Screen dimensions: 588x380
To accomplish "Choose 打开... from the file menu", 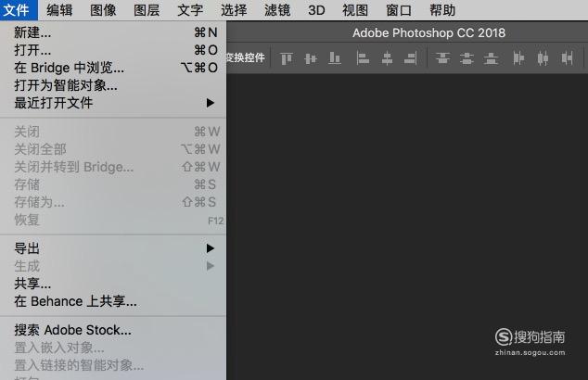I will click(113, 50).
